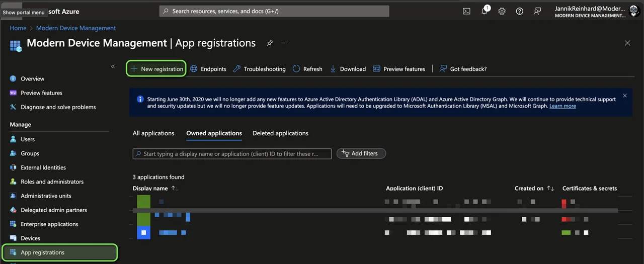Open Endpoints
This screenshot has width=644, height=264.
tap(208, 69)
